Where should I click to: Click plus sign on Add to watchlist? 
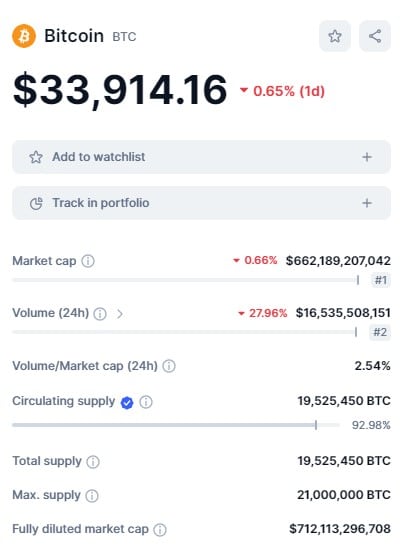click(367, 157)
